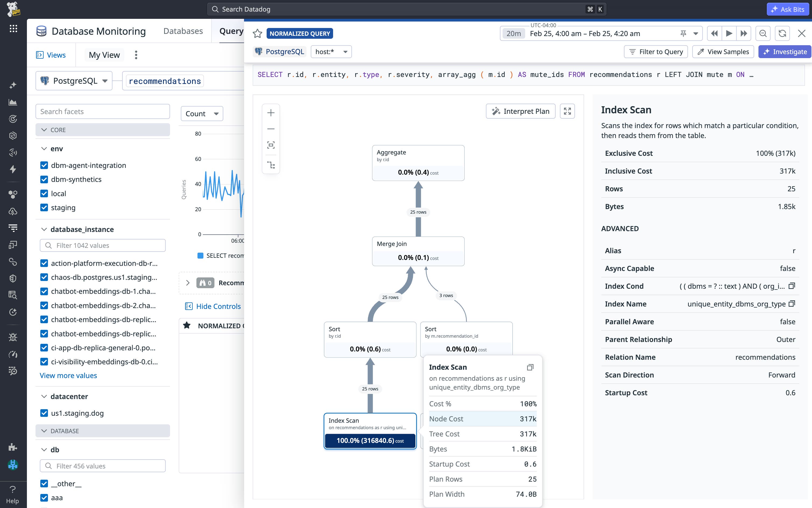Uncheck the dbm-synthetics env value
Viewport: 812px width, 508px height.
(44, 179)
